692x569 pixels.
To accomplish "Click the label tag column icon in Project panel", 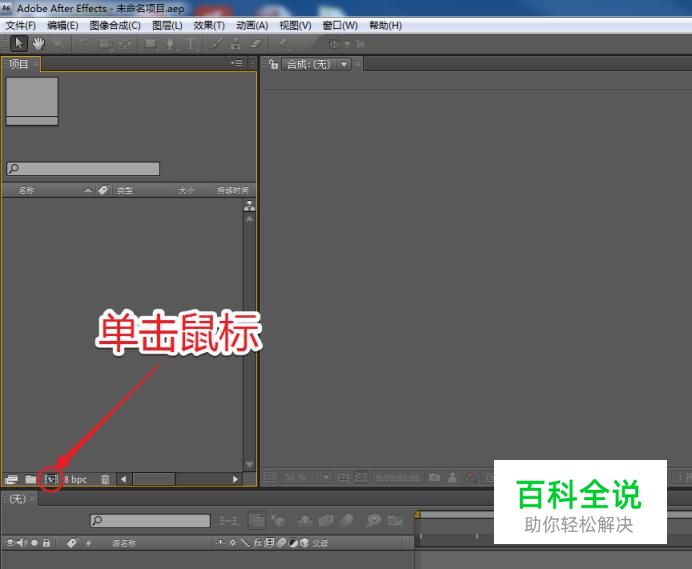I will tap(103, 190).
